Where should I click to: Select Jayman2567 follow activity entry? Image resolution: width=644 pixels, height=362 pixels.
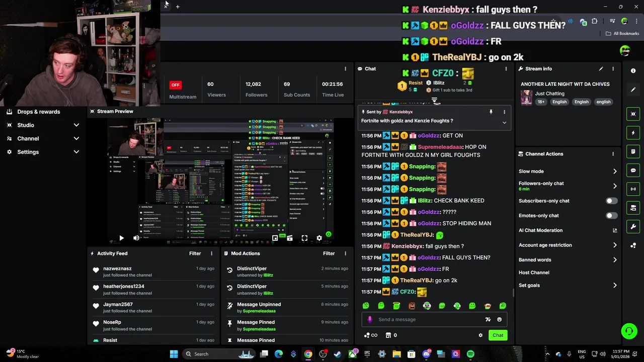pyautogui.click(x=153, y=307)
